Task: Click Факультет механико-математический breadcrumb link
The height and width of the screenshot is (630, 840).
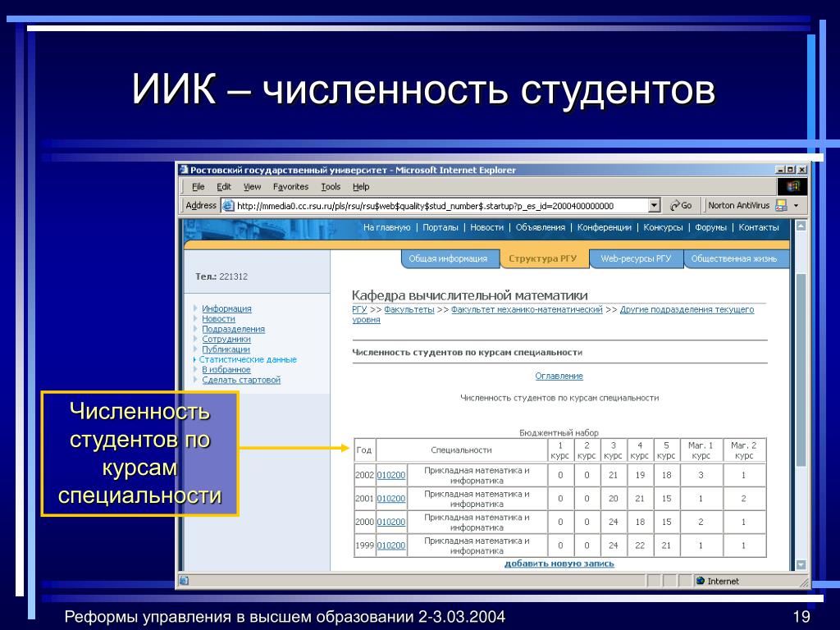Action: point(527,309)
